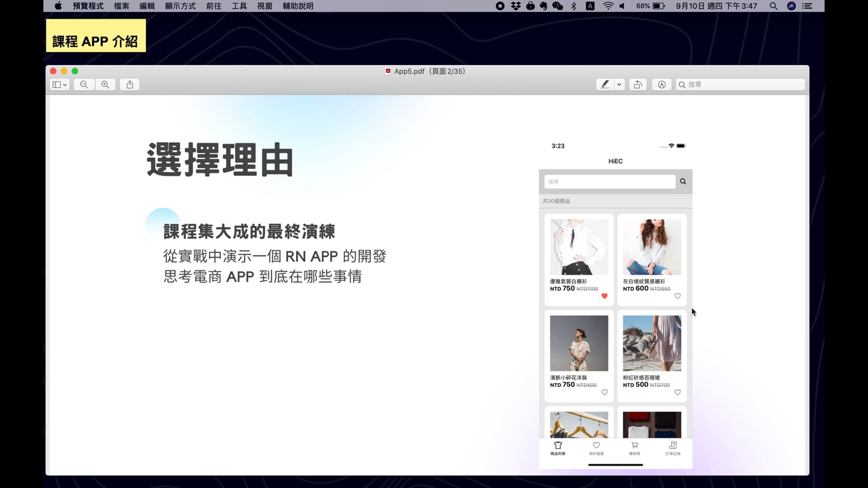The height and width of the screenshot is (488, 868).
Task: Open the 工具 menu
Action: pyautogui.click(x=239, y=6)
